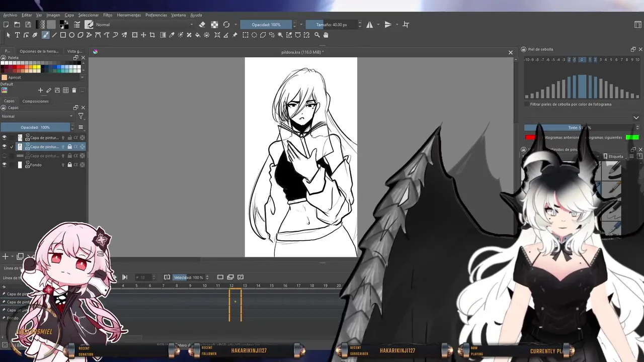Select the Rectangle shape tool

pos(63,35)
